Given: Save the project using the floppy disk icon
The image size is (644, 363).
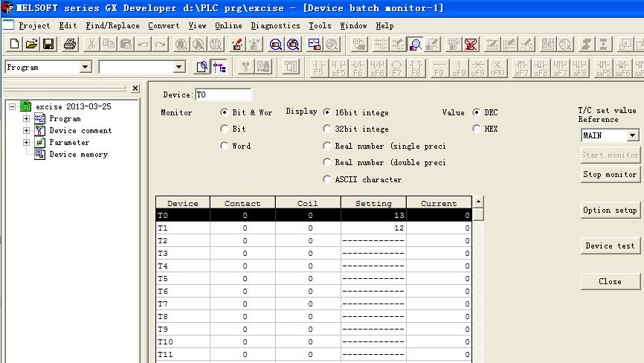Looking at the screenshot, I should 48,45.
